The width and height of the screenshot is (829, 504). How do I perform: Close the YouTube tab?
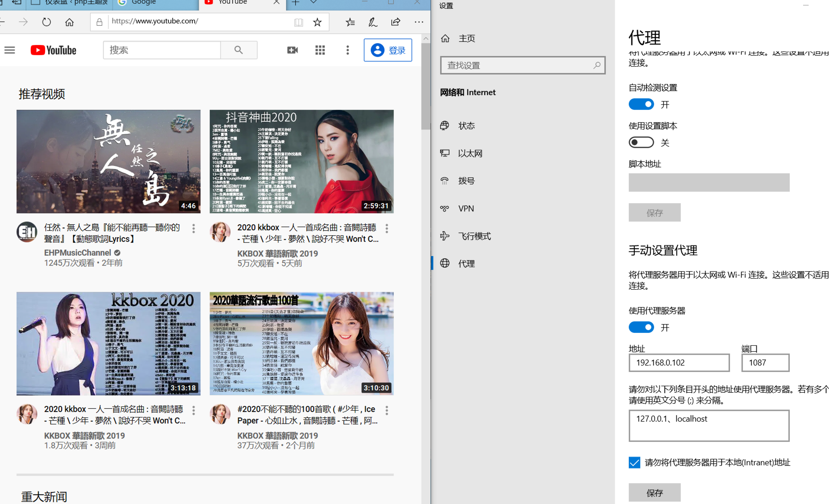[x=277, y=2]
